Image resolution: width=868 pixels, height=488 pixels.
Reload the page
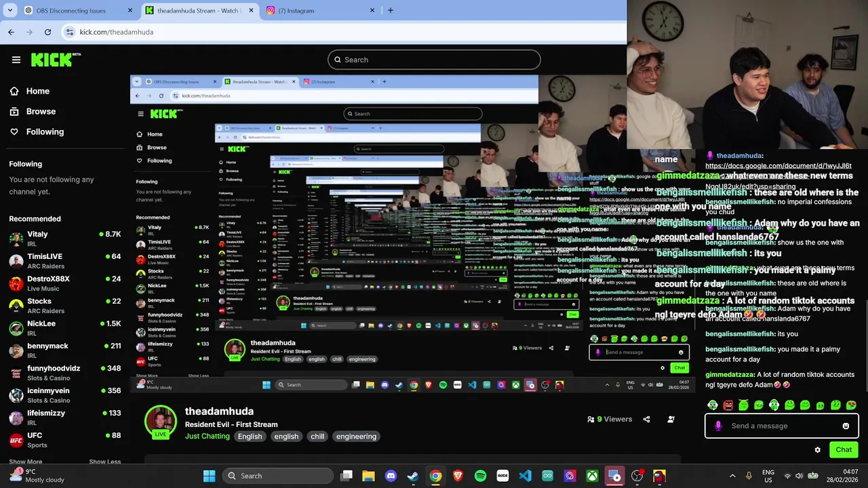coord(47,32)
